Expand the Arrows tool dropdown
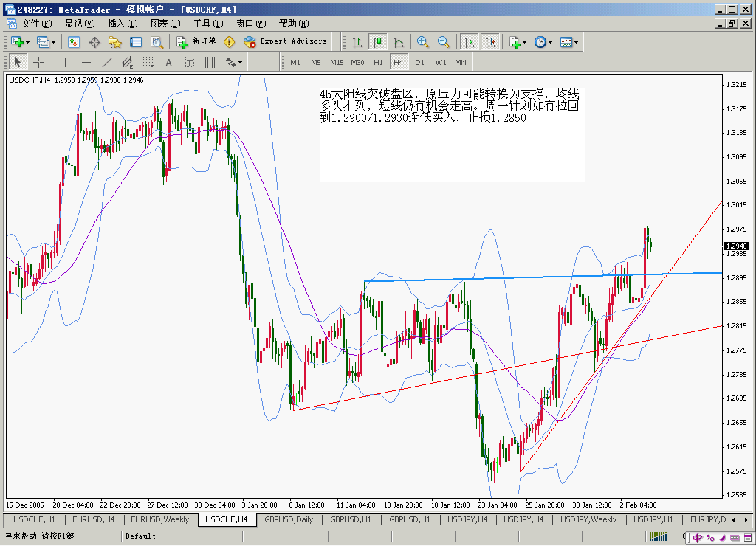The height and width of the screenshot is (546, 756). point(240,62)
